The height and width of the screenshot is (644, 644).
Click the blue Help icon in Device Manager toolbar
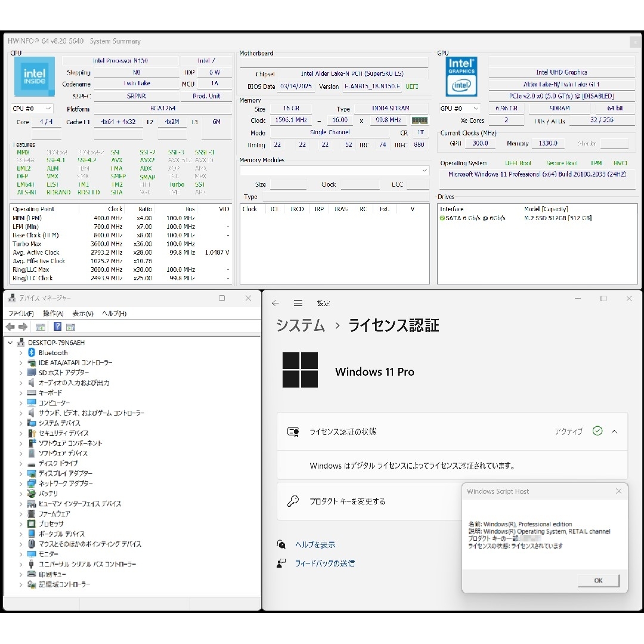pos(57,327)
